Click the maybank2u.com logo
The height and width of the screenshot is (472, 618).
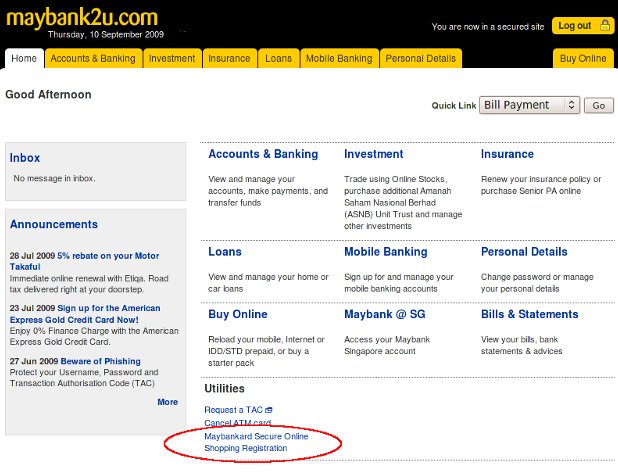[x=82, y=18]
